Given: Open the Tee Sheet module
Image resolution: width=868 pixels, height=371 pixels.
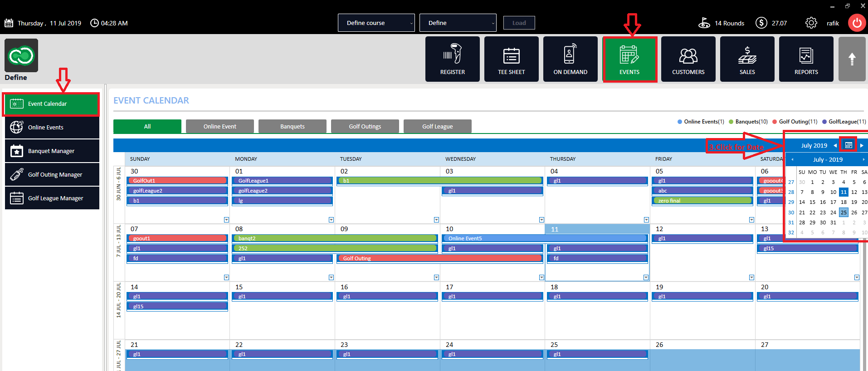Looking at the screenshot, I should pos(511,59).
